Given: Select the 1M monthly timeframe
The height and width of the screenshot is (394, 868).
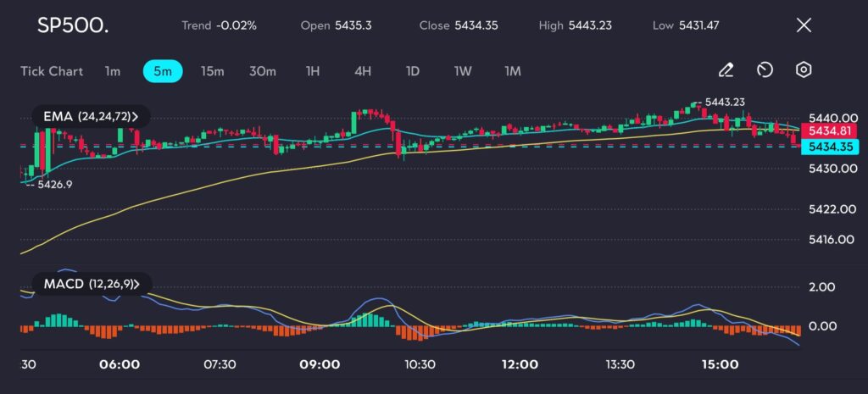Looking at the screenshot, I should pos(513,71).
